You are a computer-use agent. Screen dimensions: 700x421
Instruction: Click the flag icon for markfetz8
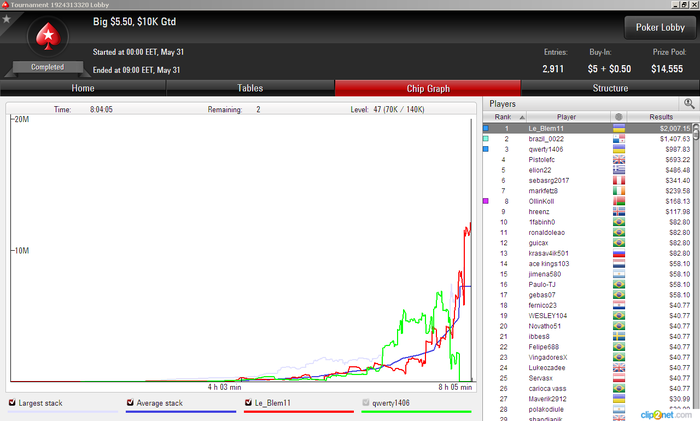(x=619, y=191)
